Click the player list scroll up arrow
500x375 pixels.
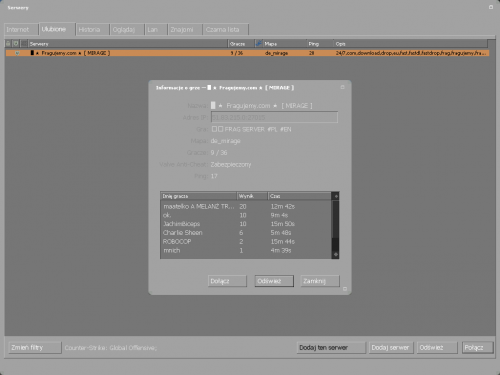tap(336, 196)
